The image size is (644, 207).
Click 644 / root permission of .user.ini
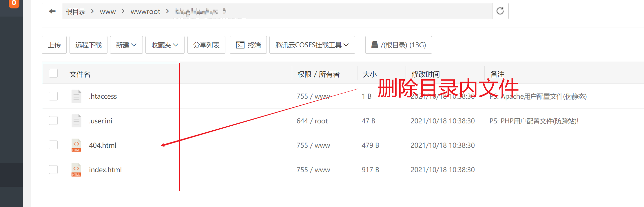pos(312,121)
